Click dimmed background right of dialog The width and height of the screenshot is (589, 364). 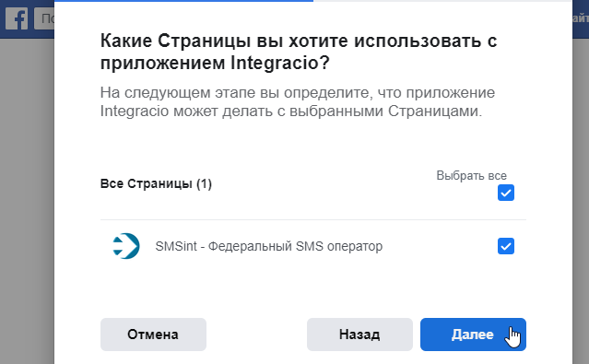click(x=581, y=199)
